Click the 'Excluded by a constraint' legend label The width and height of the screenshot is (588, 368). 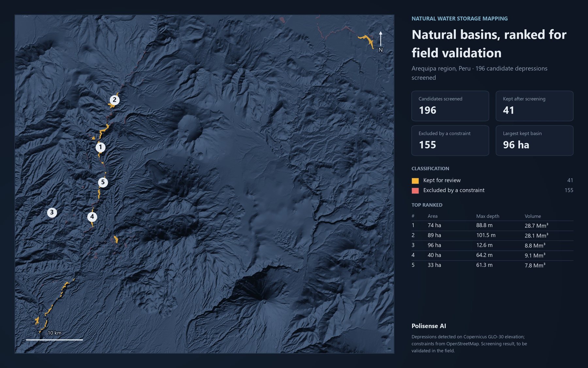click(x=454, y=190)
